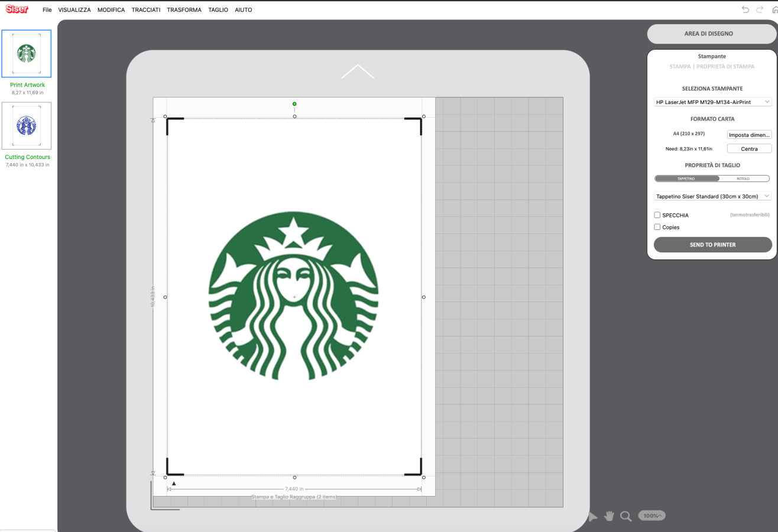Click the middle-right selection handle
The image size is (778, 532).
pyautogui.click(x=424, y=297)
